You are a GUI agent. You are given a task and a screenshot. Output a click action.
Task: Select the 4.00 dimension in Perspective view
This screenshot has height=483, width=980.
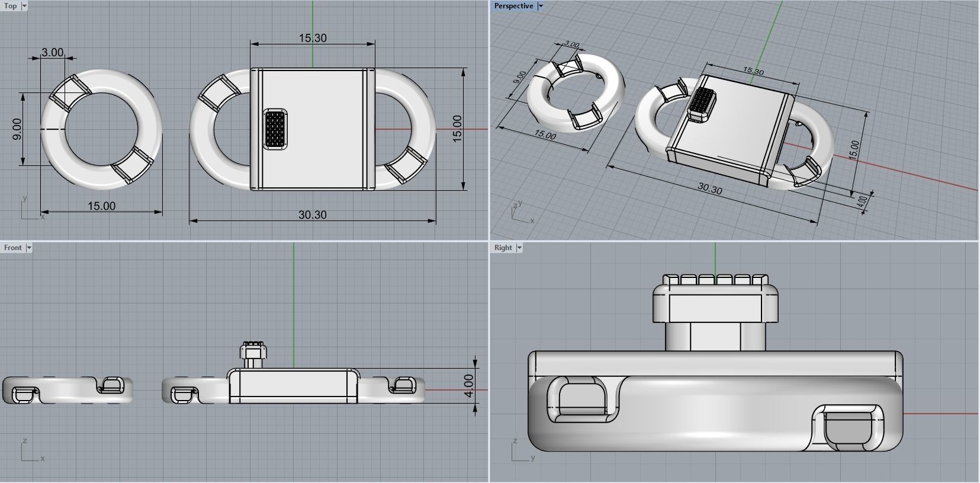tap(863, 201)
